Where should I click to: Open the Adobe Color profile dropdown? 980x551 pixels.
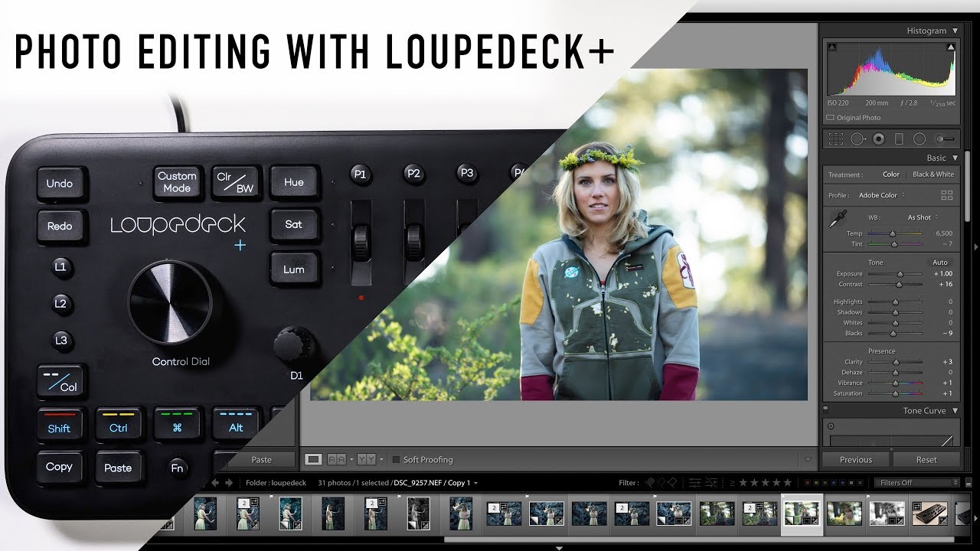[x=882, y=195]
